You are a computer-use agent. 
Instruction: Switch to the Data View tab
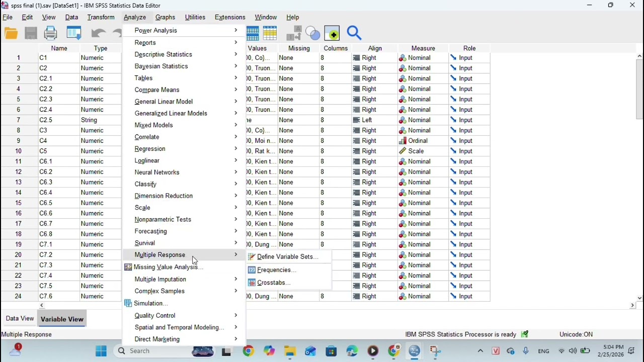20,319
